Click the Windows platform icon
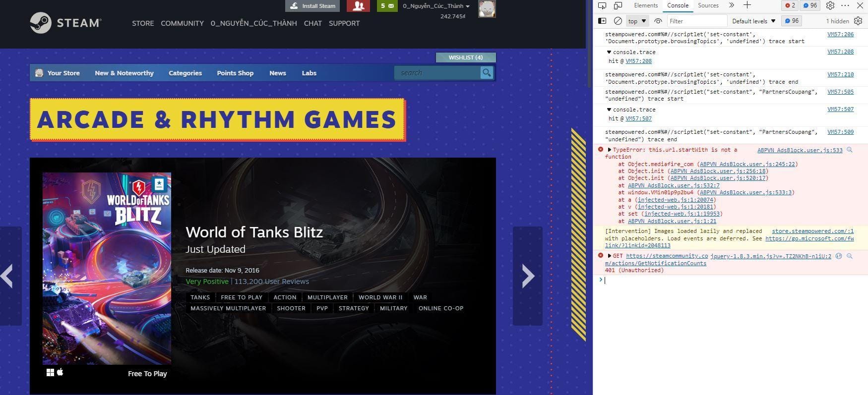Viewport: 868px width, 395px height. [x=50, y=373]
